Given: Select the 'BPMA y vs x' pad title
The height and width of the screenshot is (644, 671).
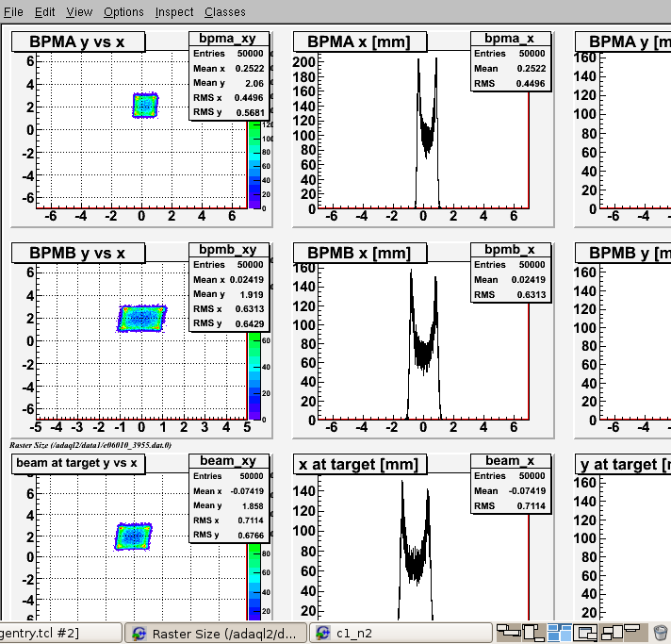Looking at the screenshot, I should (78, 42).
